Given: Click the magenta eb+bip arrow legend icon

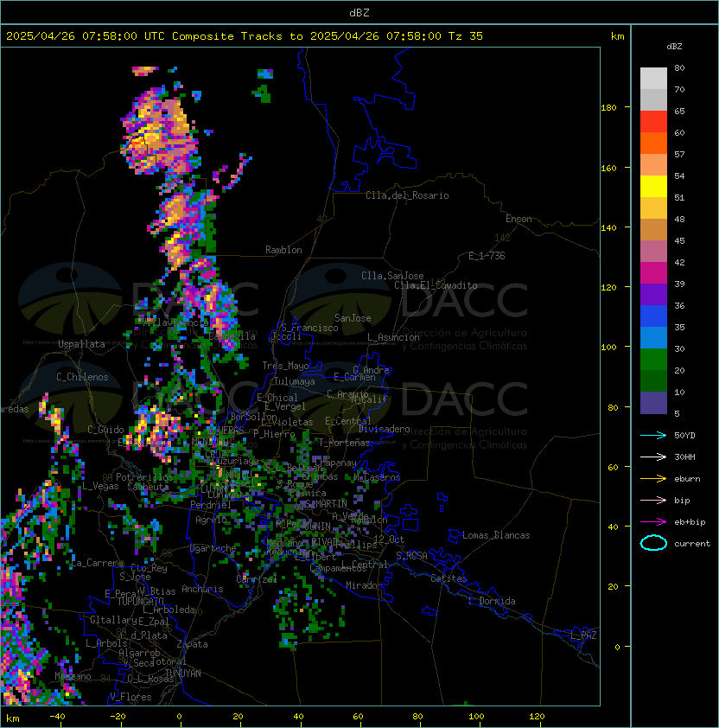Looking at the screenshot, I should [x=653, y=522].
